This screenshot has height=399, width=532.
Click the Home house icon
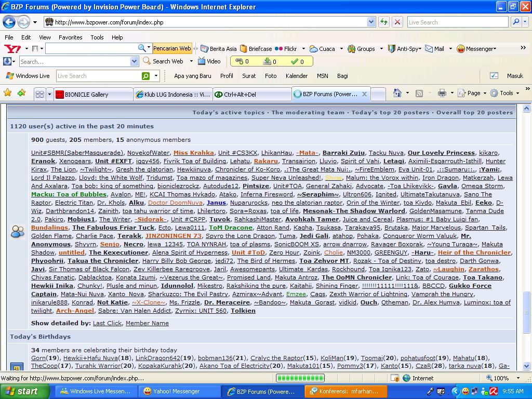[397, 92]
